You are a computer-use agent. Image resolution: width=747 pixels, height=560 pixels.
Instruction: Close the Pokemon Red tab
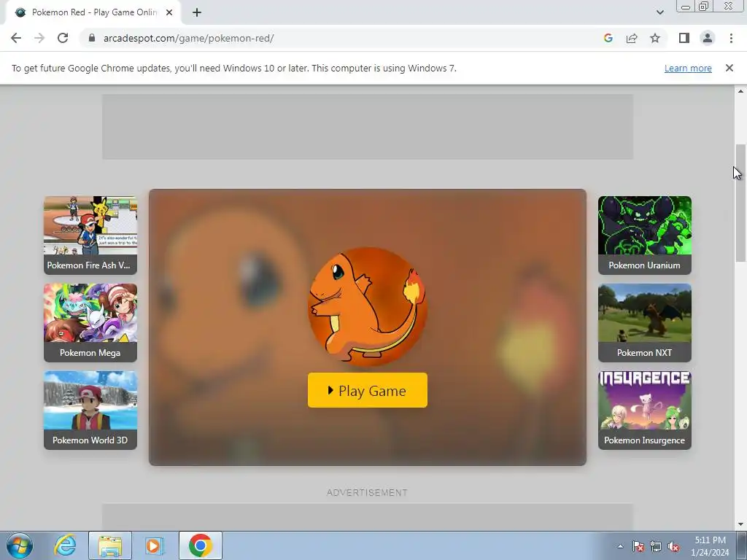(x=169, y=13)
